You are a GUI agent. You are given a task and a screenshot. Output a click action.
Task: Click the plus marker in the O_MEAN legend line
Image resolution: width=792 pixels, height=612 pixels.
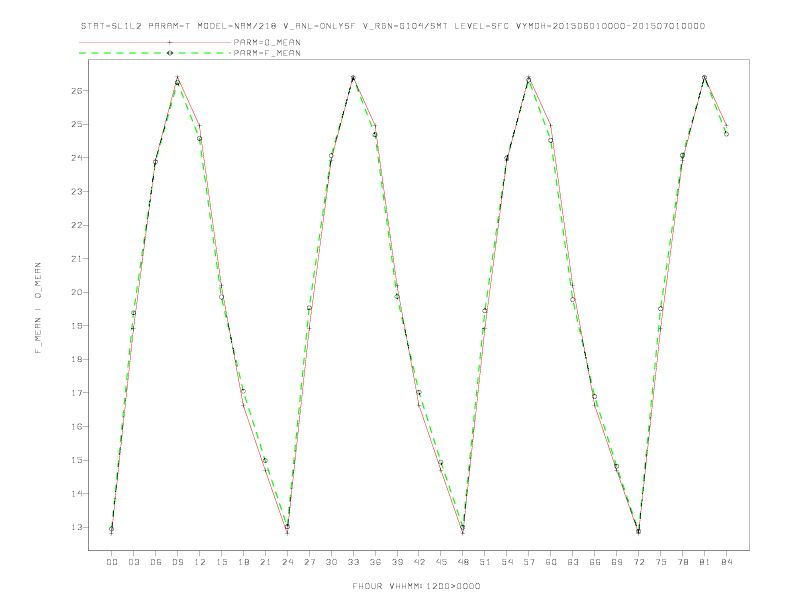click(x=170, y=42)
